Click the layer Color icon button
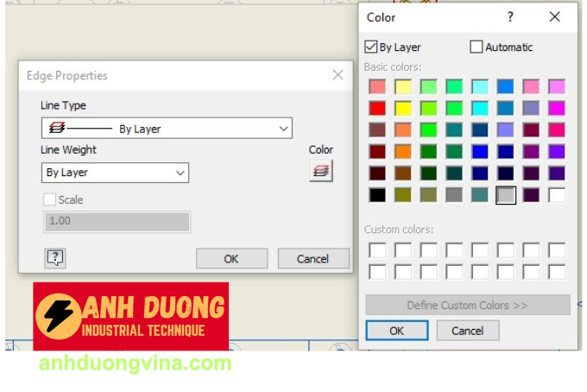Viewport: 587px width, 392px height. [321, 171]
